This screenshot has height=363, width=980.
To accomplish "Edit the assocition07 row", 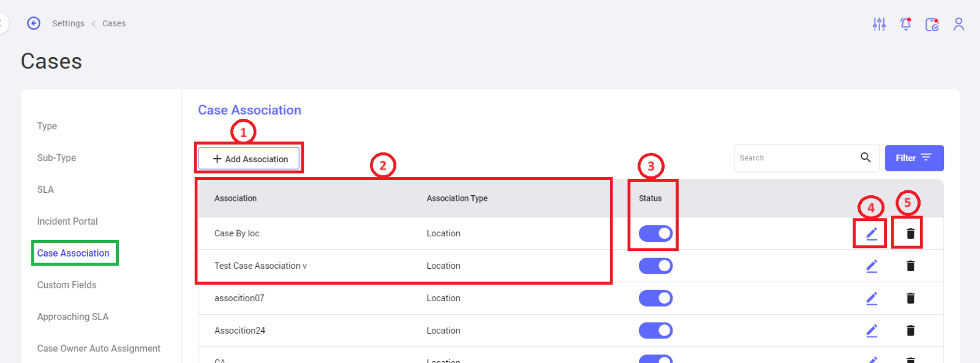I will (x=872, y=298).
